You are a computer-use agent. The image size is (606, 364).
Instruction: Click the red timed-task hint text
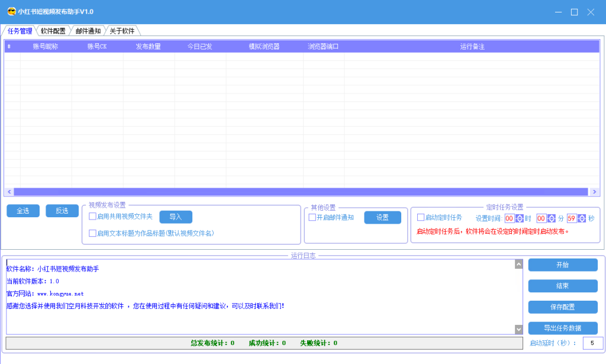coord(492,231)
